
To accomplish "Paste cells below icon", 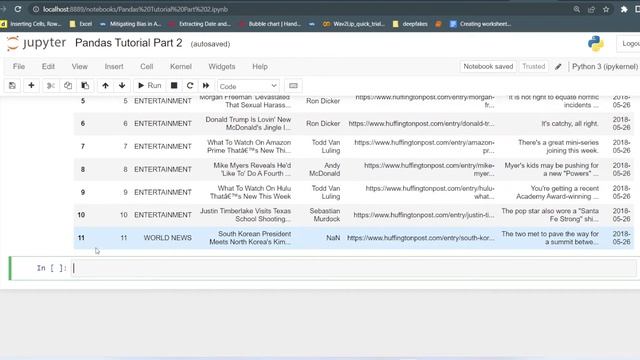I will click(x=85, y=86).
